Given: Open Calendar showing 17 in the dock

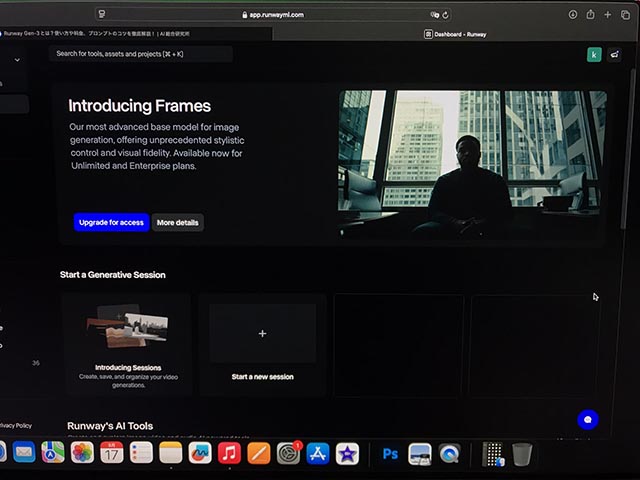Looking at the screenshot, I should [x=112, y=453].
